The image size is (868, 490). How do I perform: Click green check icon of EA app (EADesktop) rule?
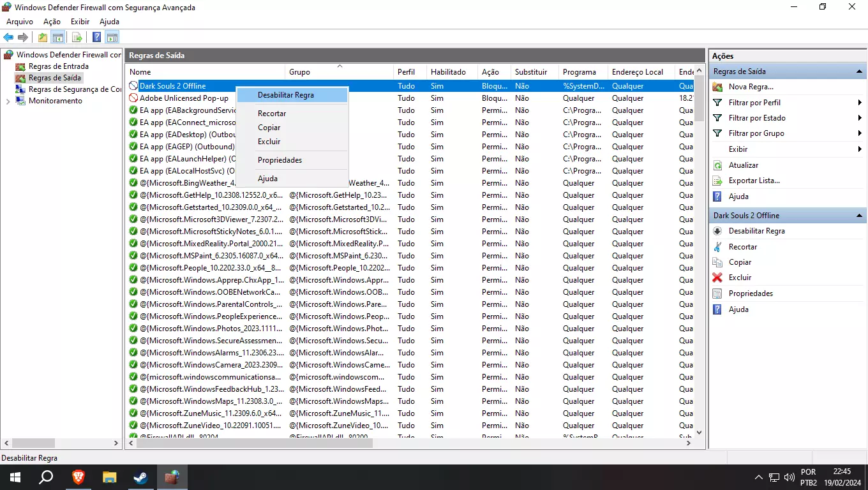[x=133, y=135]
